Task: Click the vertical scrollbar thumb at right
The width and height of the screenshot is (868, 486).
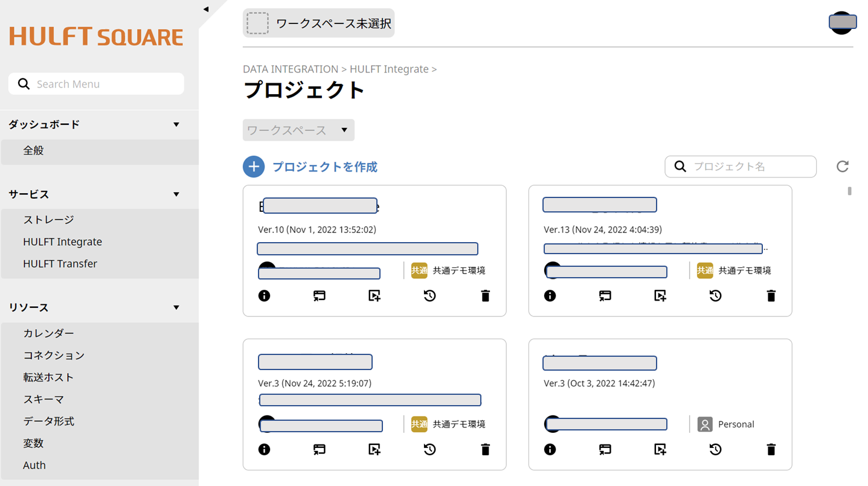Action: click(x=850, y=191)
